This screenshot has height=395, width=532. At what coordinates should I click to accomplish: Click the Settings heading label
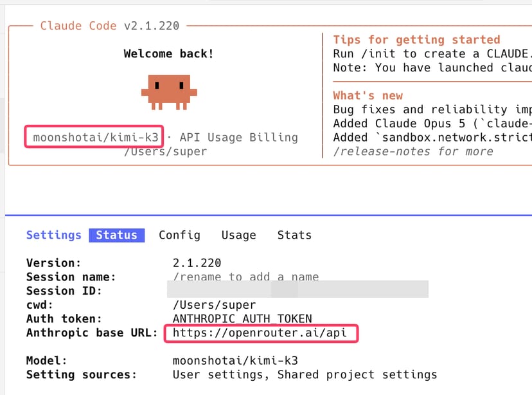(x=54, y=235)
